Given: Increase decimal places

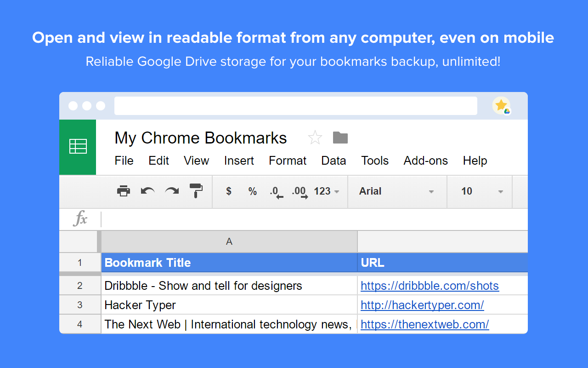Looking at the screenshot, I should (301, 192).
